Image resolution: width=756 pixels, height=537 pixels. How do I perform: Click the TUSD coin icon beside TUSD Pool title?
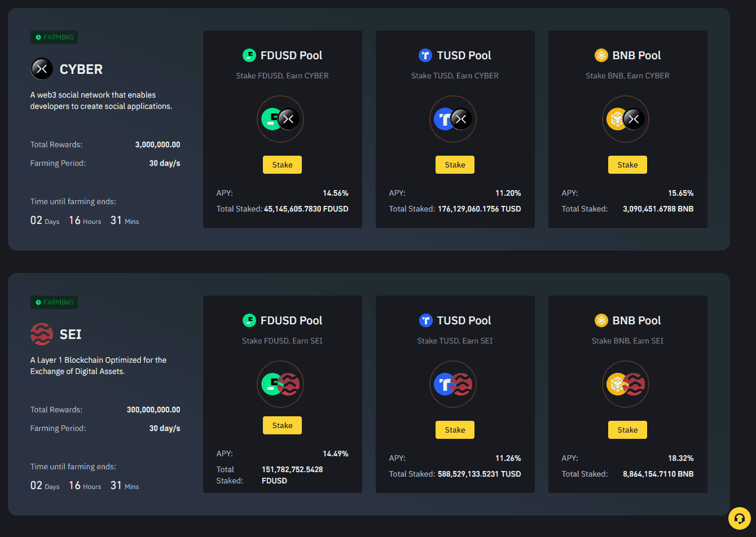tap(426, 55)
